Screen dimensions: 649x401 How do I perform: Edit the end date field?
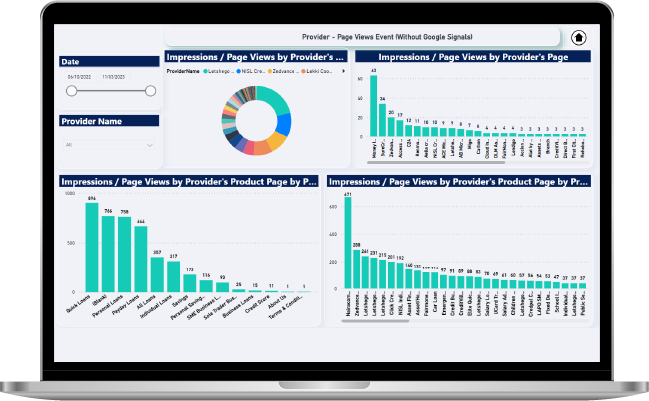(x=114, y=77)
